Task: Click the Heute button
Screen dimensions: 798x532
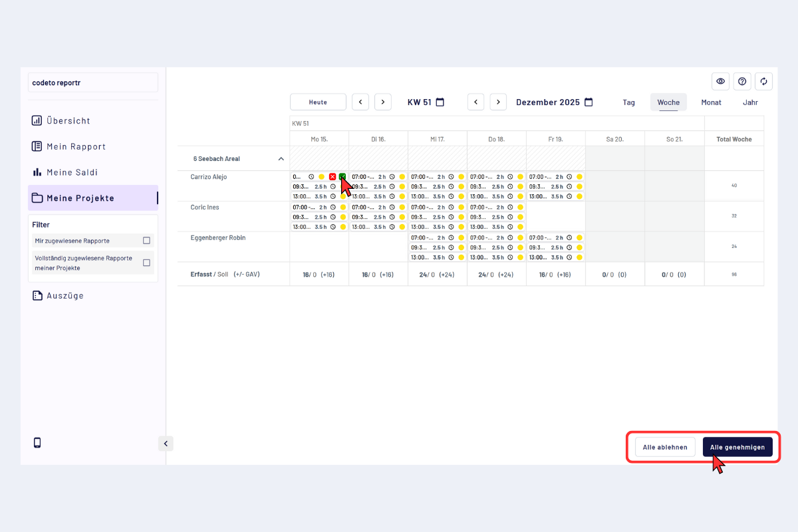Action: (318, 102)
